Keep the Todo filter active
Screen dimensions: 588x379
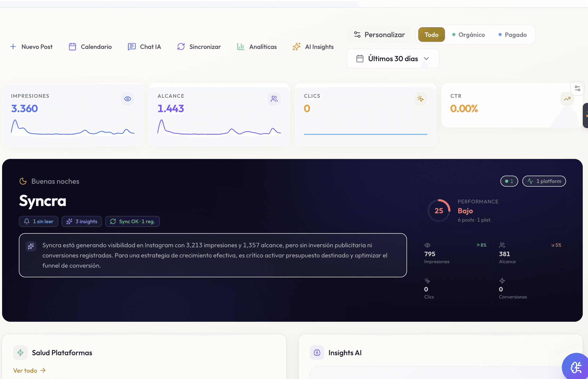[x=431, y=34]
